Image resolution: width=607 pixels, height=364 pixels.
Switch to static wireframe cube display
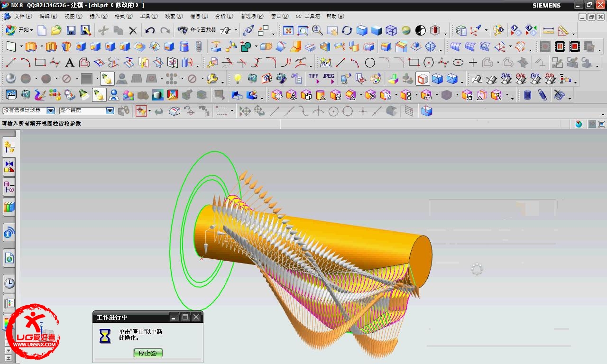(x=391, y=31)
